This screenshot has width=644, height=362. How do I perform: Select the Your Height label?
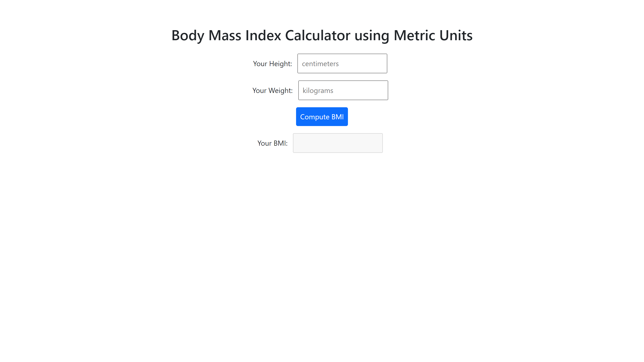[x=272, y=64]
